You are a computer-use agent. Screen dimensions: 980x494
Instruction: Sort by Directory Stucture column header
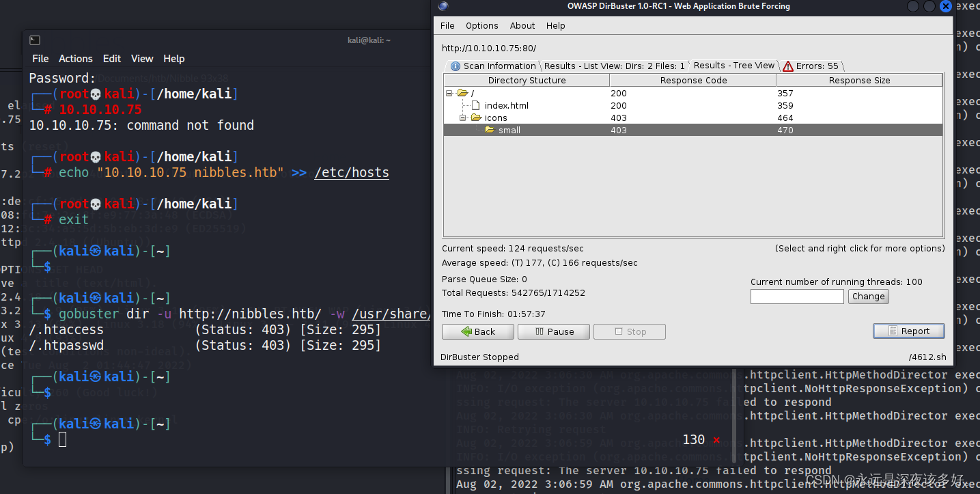[x=527, y=81]
